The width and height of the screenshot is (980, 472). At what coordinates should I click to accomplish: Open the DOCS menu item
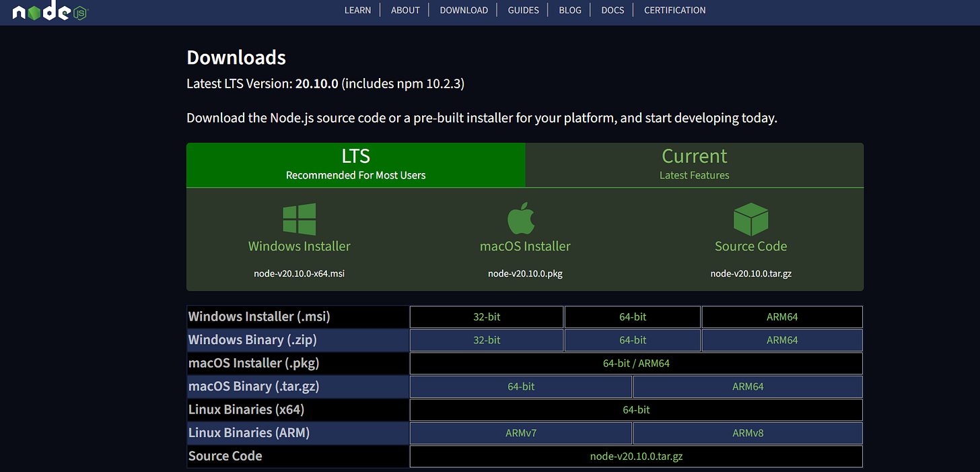point(612,10)
